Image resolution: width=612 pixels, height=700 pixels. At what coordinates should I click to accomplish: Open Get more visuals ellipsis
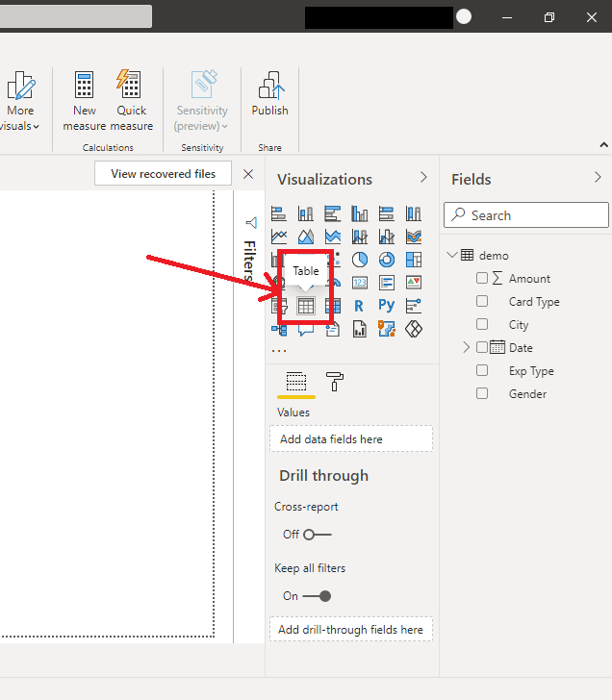[279, 351]
